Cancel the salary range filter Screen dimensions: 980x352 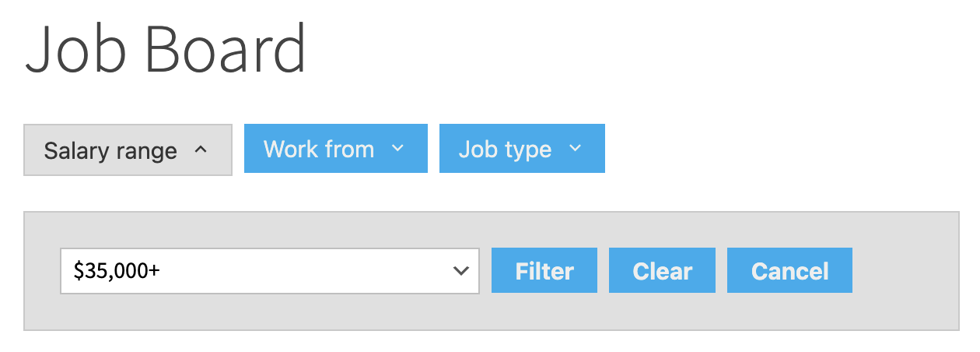tap(789, 271)
